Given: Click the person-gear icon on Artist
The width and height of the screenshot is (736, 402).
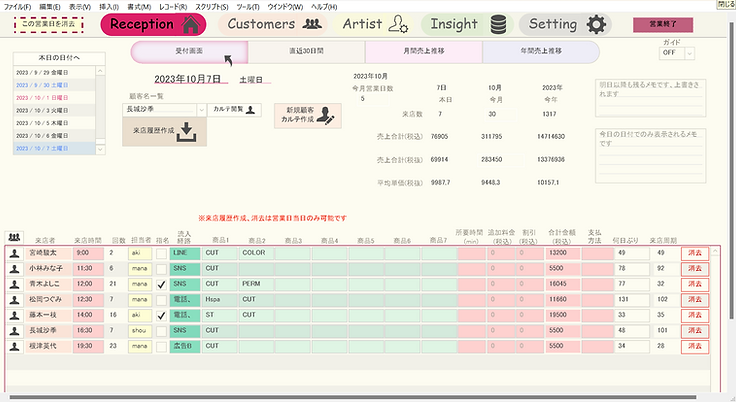Looking at the screenshot, I should tap(399, 24).
